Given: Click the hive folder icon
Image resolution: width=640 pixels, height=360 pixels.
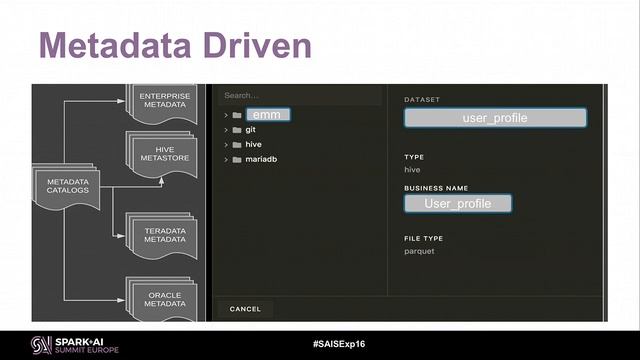Looking at the screenshot, I should coord(237,144).
